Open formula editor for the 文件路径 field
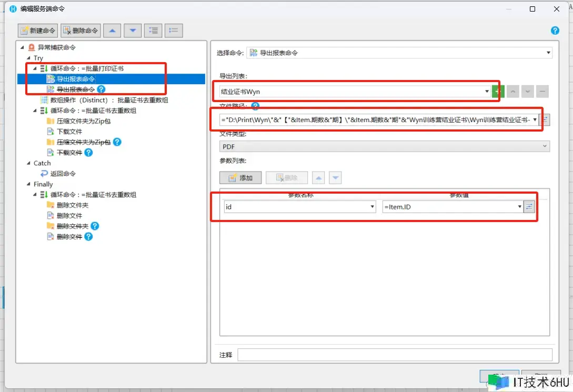The width and height of the screenshot is (573, 392). click(545, 120)
